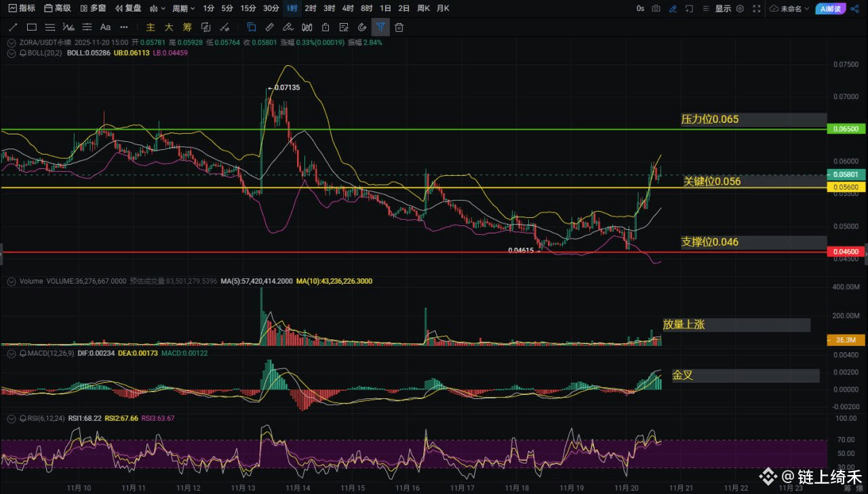Screen dimensions: 868x494
Task: Open the 指标 indicators menu
Action: click(22, 8)
